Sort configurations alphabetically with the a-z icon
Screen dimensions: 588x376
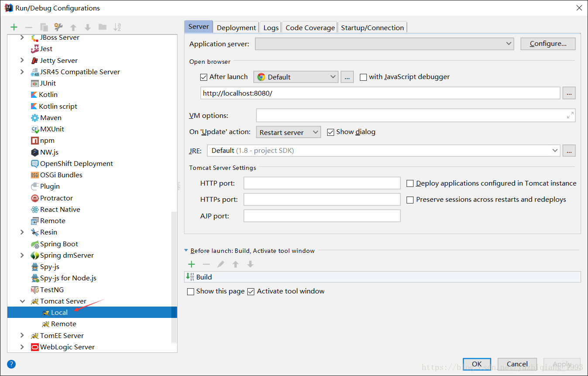pos(117,27)
